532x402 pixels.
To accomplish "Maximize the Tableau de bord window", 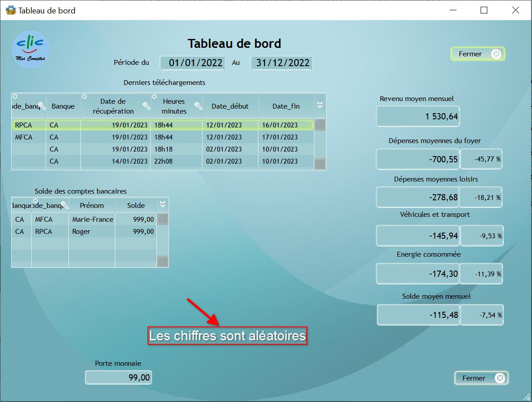I will tap(484, 10).
